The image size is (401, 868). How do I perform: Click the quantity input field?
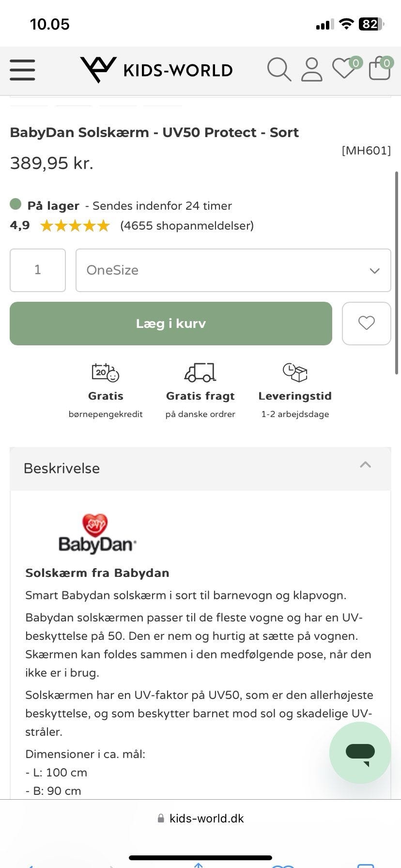tap(38, 270)
